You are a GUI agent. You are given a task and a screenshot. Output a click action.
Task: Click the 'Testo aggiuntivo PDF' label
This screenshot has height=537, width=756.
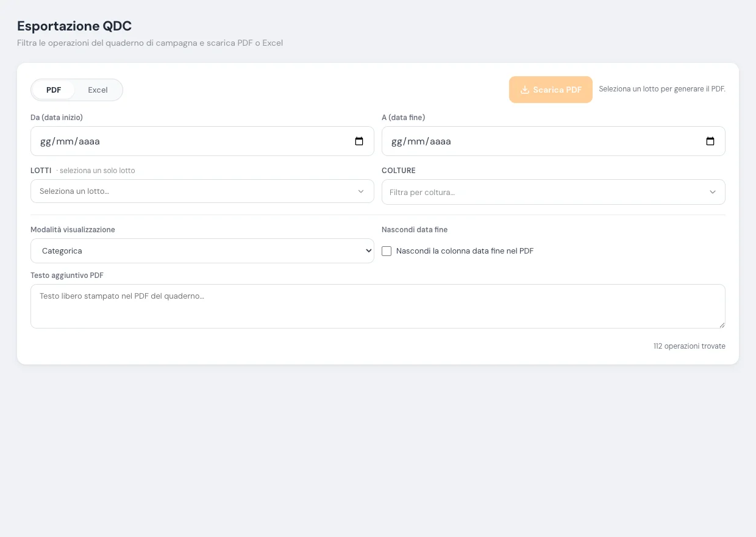point(67,276)
